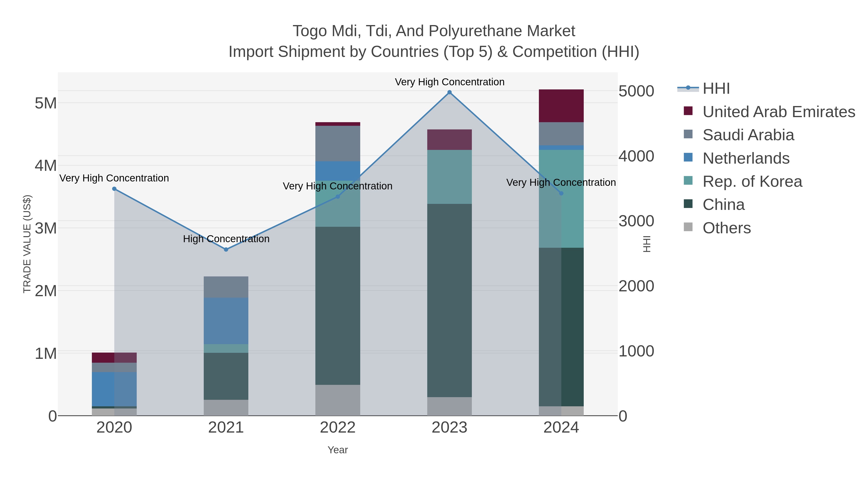Image resolution: width=868 pixels, height=488 pixels.
Task: Click the United Arab Emirates maroon legend swatch
Action: [x=688, y=111]
